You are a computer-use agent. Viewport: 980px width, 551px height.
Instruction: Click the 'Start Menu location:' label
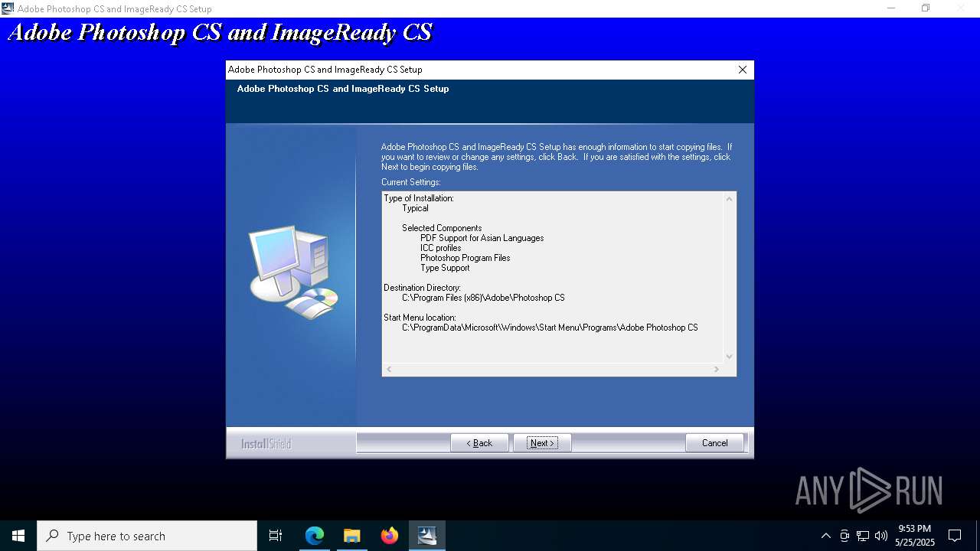(420, 318)
